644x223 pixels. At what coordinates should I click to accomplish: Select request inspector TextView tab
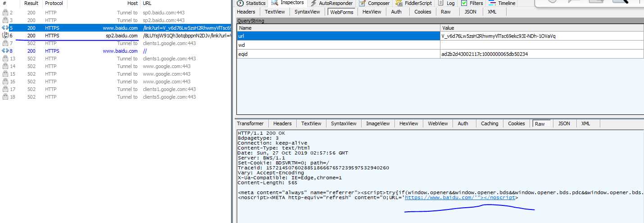(x=275, y=12)
